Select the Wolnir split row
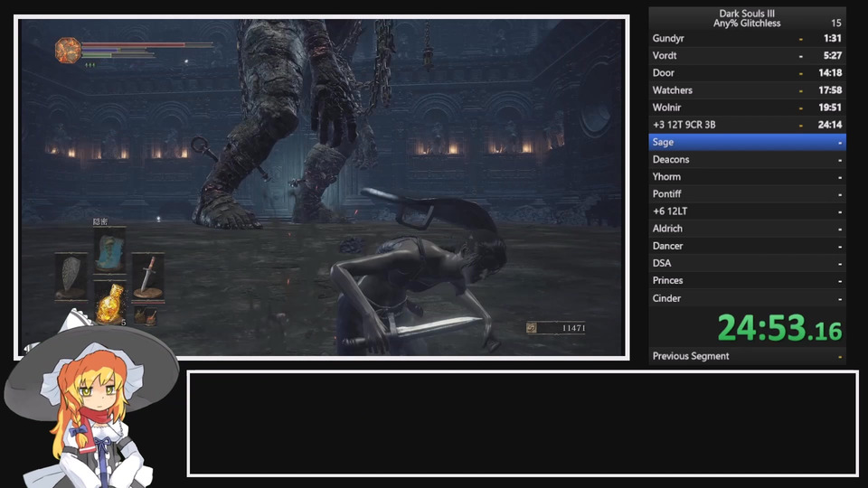868x488 pixels. coord(747,108)
